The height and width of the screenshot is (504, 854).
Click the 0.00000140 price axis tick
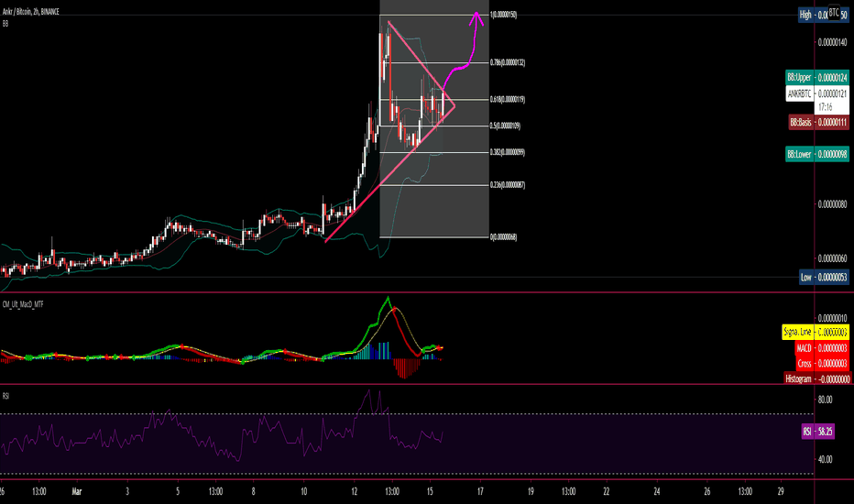tap(832, 42)
